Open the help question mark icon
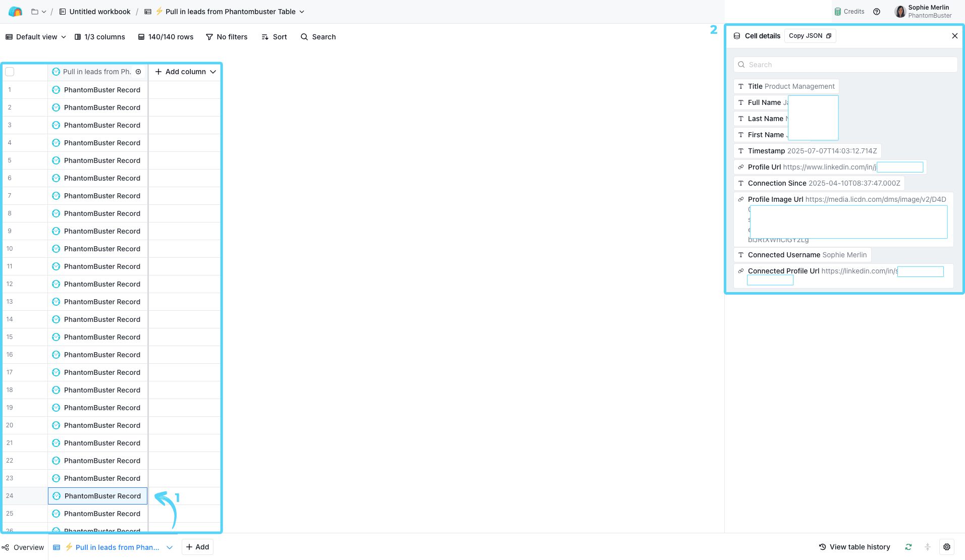Viewport: 965px width, 560px height. coord(877,12)
